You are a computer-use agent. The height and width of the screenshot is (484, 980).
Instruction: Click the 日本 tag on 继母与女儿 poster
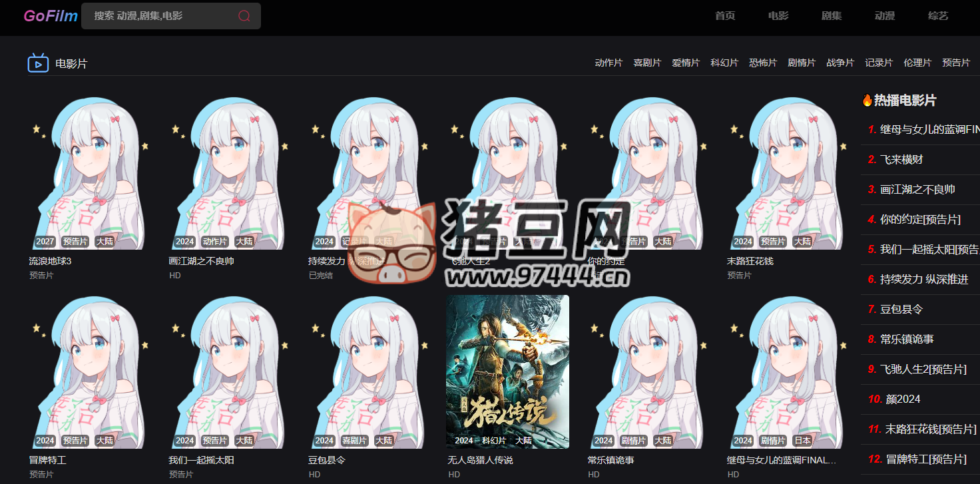[x=803, y=441]
